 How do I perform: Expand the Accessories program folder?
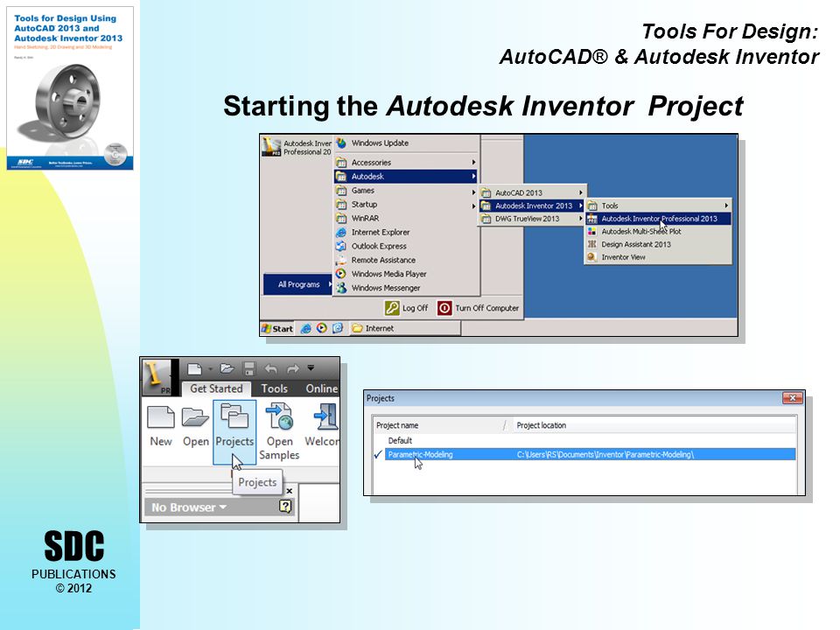[406, 163]
